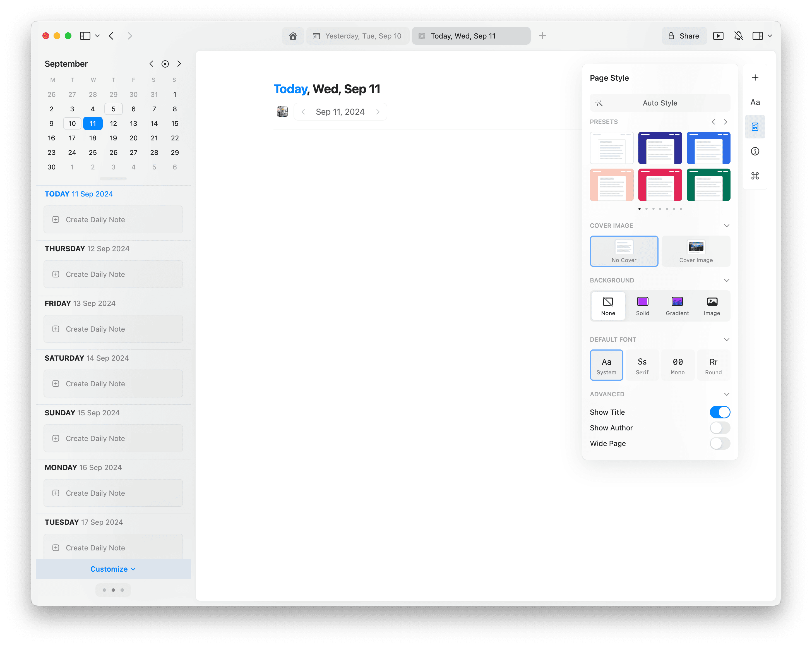This screenshot has width=812, height=647.
Task: Click the document info icon
Action: click(x=755, y=152)
